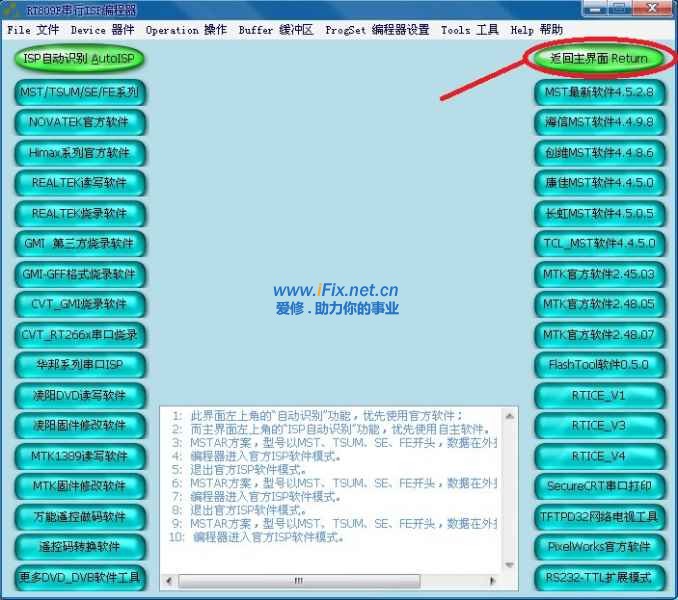
Task: Open the 华邦系列串口ISP tool
Action: pos(80,365)
